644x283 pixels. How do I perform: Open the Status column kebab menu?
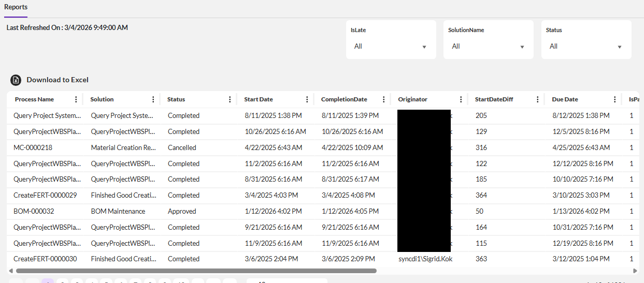point(230,99)
